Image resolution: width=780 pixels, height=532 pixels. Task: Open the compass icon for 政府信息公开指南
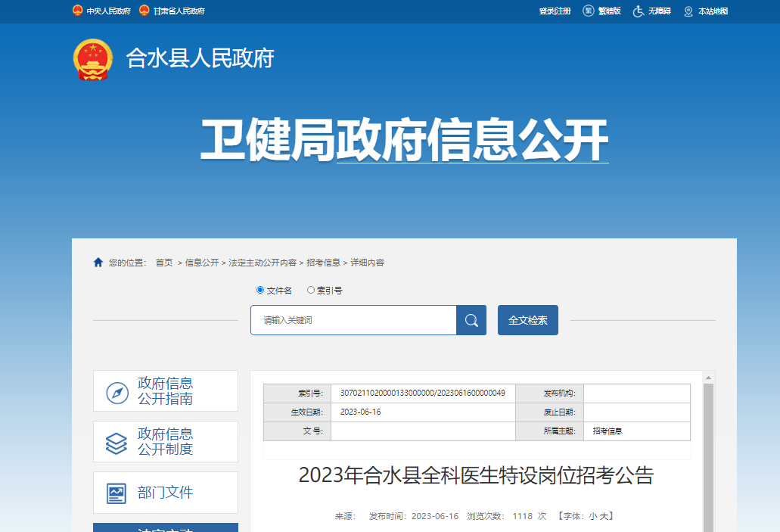(x=117, y=392)
